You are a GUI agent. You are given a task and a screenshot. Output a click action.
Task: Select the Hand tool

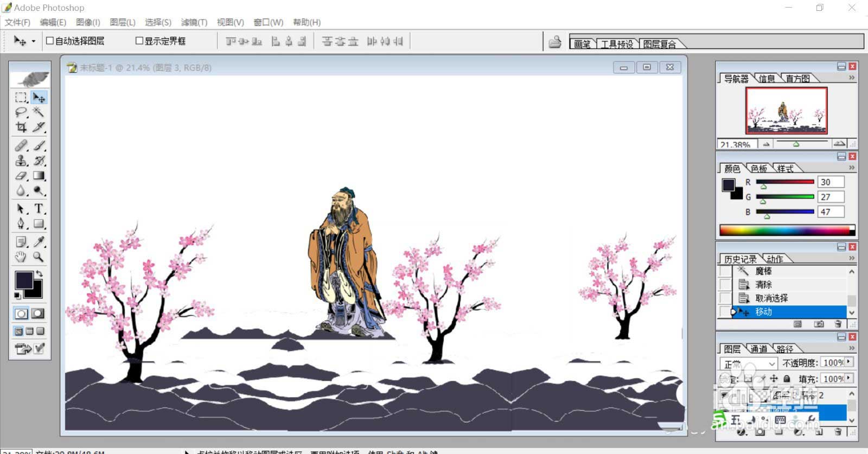21,257
